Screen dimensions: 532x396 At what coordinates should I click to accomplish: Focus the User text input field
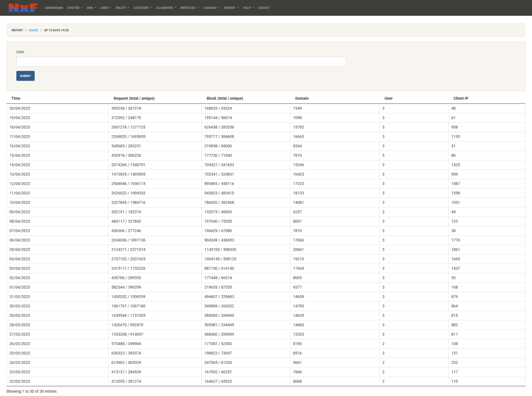click(x=181, y=62)
